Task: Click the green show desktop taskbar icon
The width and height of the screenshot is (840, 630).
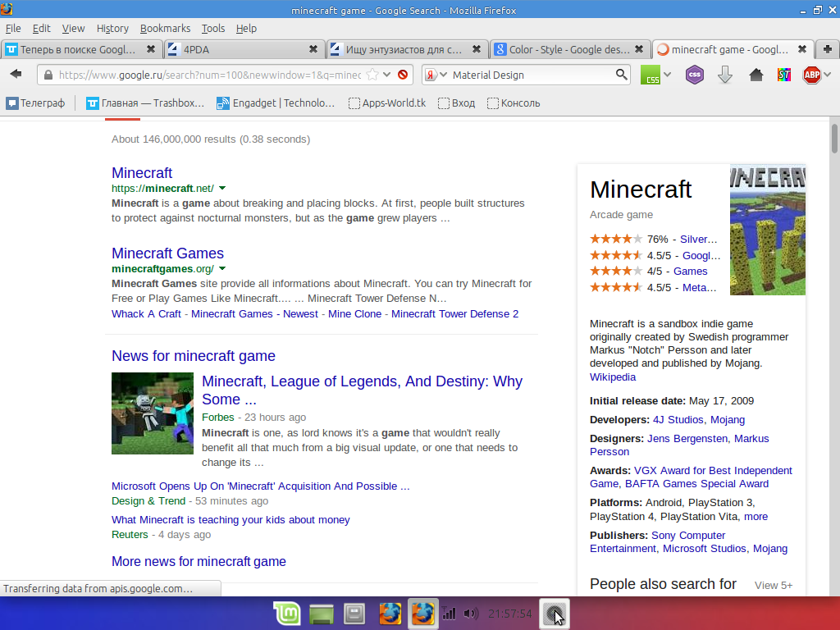Action: (322, 614)
